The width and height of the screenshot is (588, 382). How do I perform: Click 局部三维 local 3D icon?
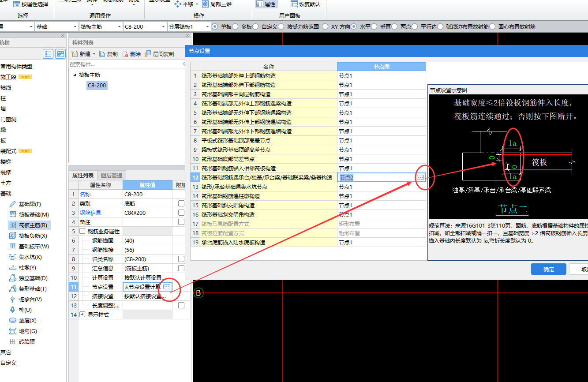point(205,4)
